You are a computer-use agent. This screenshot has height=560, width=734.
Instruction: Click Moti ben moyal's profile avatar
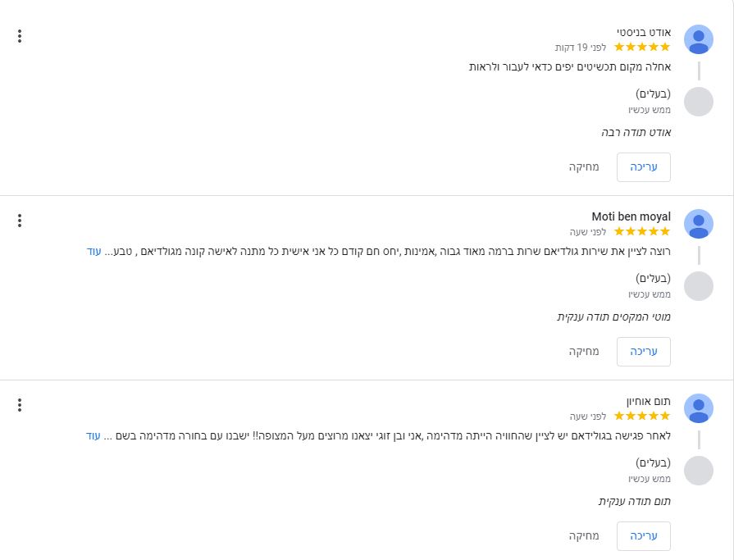[x=698, y=224]
